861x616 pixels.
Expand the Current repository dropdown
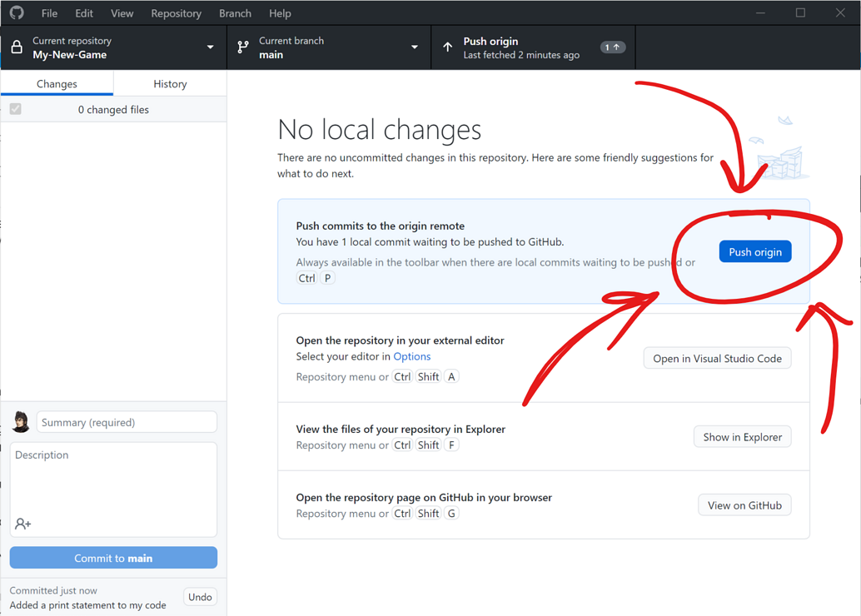(x=114, y=47)
